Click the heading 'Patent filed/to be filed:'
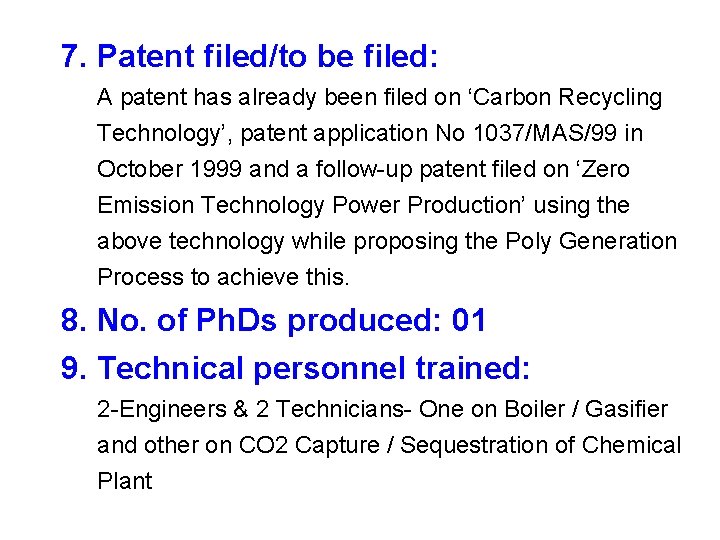Viewport: 720px width, 540px height. click(x=268, y=56)
